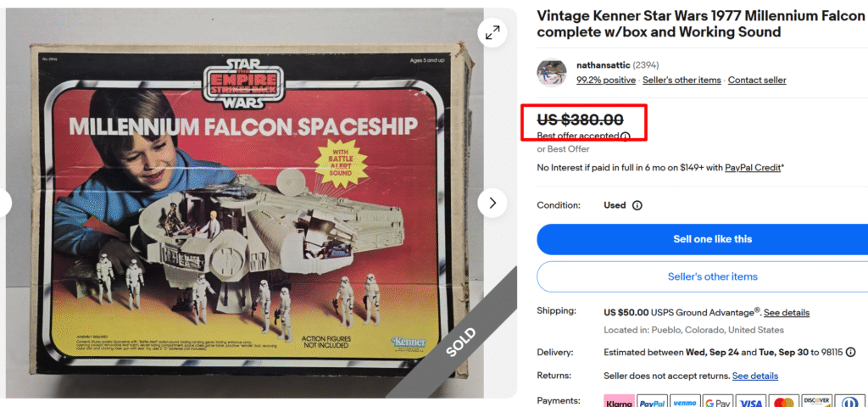Viewport: 868px width, 407px height.
Task: Click the Contact seller link
Action: click(757, 80)
